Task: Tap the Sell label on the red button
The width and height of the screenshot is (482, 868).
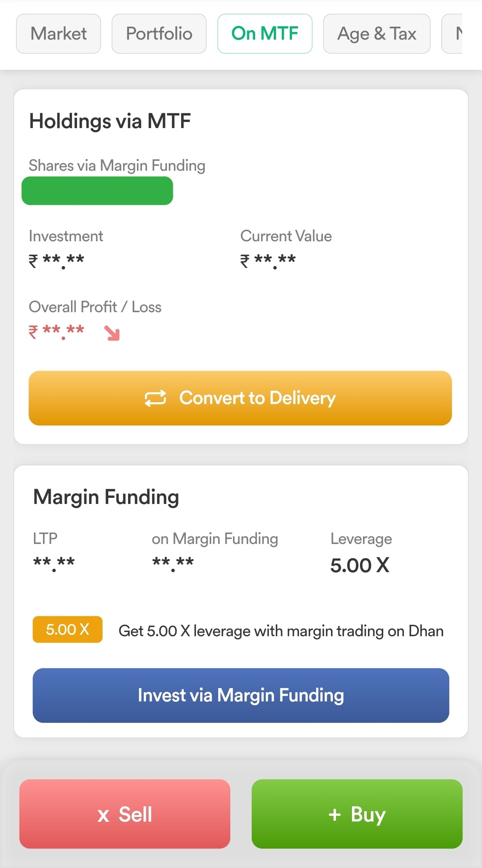Action: point(135,815)
